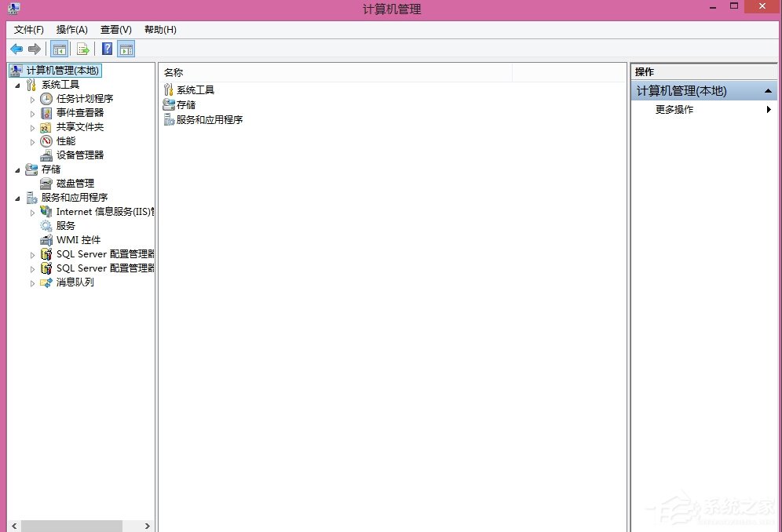Screen dimensions: 782x532
Task: Expand the 消息队列 tree node
Action: click(32, 282)
